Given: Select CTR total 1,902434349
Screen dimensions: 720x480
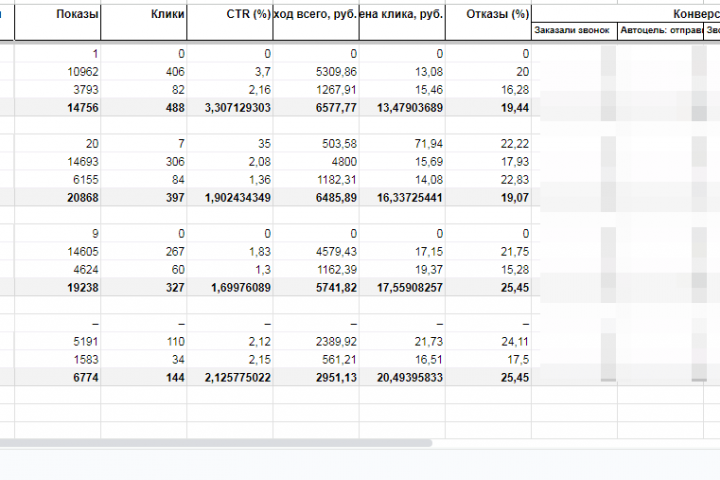Looking at the screenshot, I should (x=230, y=198).
